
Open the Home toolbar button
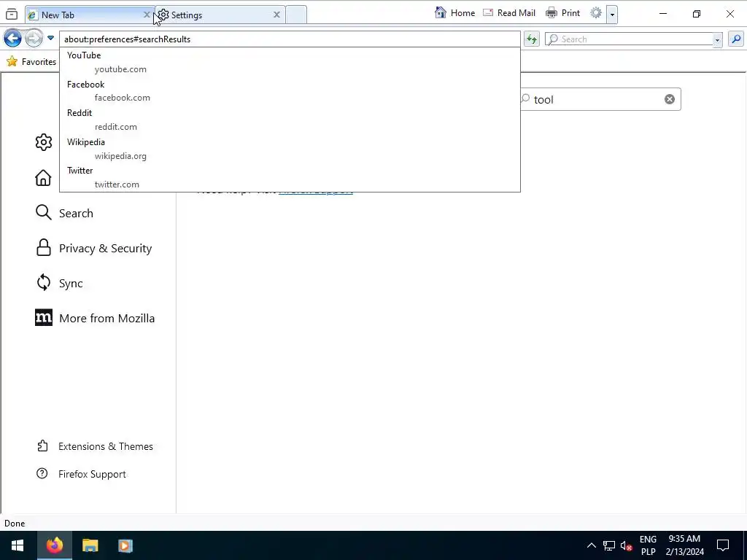click(455, 13)
